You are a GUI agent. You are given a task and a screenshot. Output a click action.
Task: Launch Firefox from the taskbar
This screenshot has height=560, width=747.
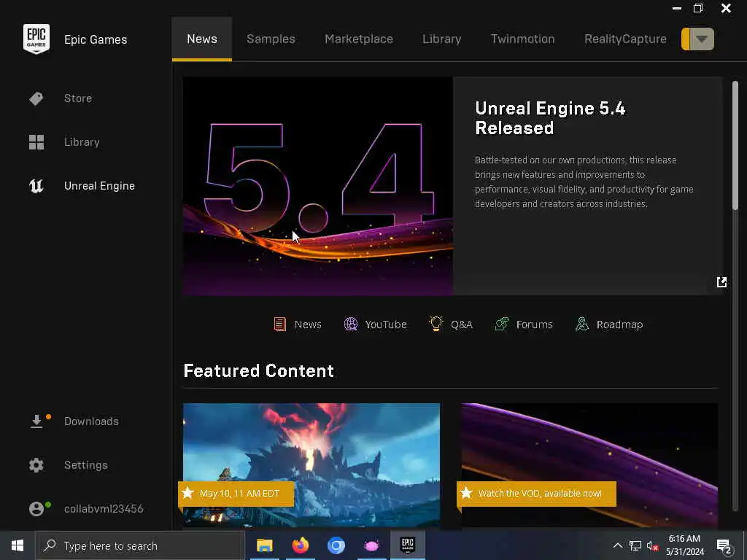300,545
